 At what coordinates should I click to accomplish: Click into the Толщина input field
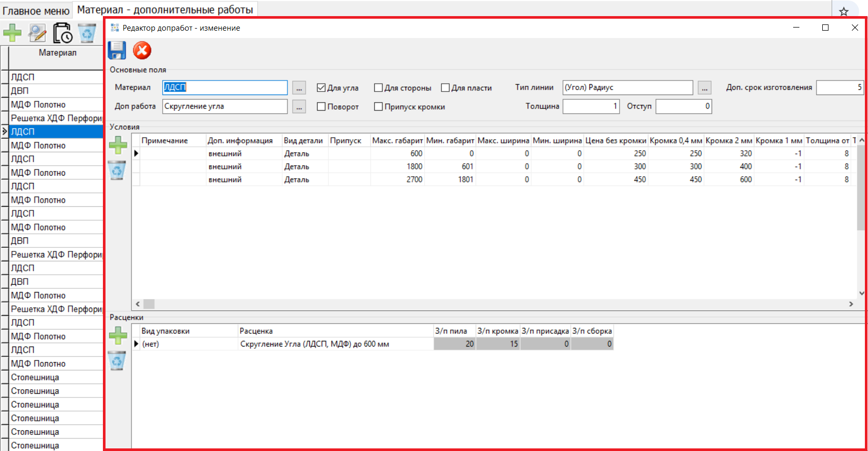point(590,106)
